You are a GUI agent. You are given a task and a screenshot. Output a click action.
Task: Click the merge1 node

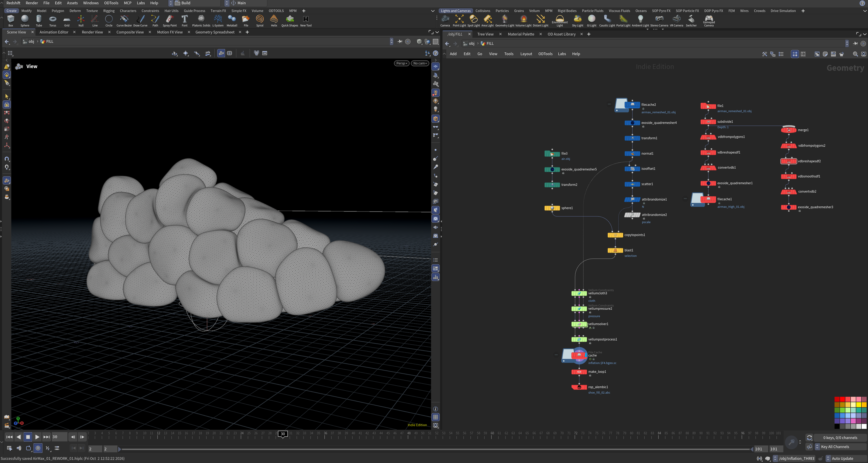click(789, 130)
